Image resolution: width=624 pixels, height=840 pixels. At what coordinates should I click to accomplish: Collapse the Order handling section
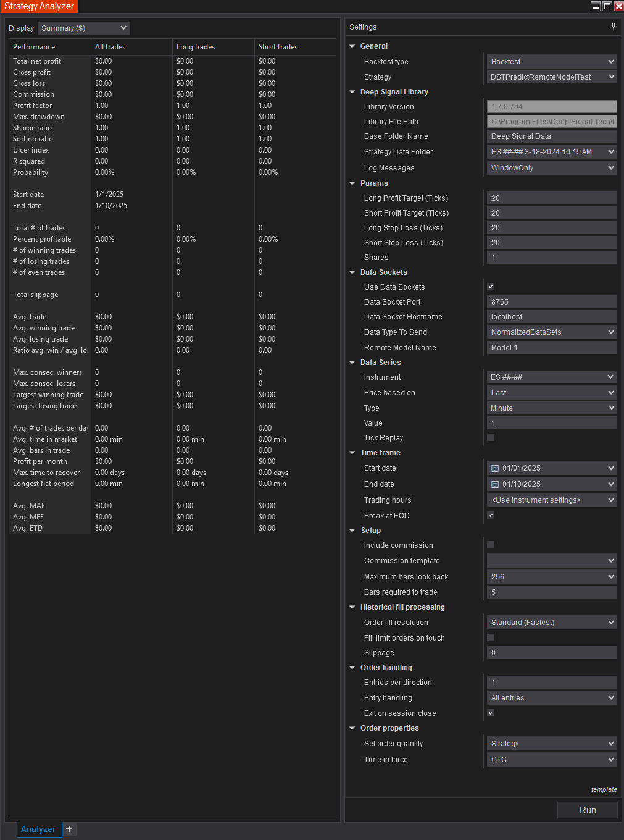click(352, 668)
